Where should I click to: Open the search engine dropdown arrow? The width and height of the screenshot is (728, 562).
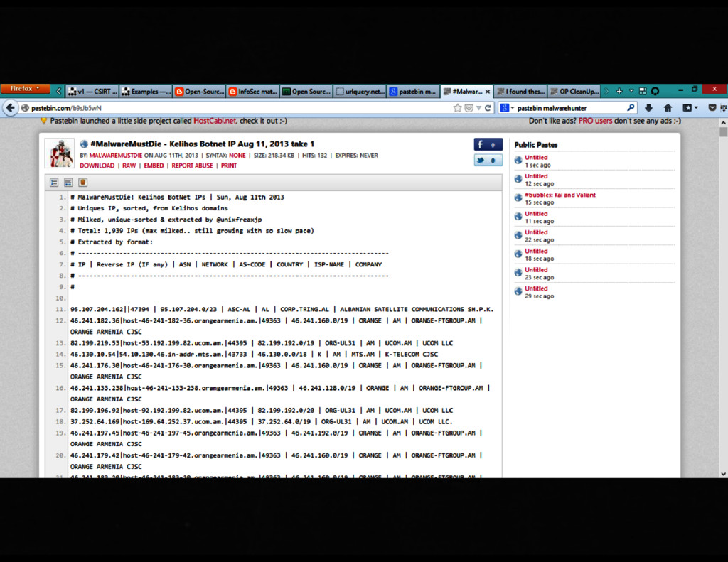pyautogui.click(x=513, y=108)
